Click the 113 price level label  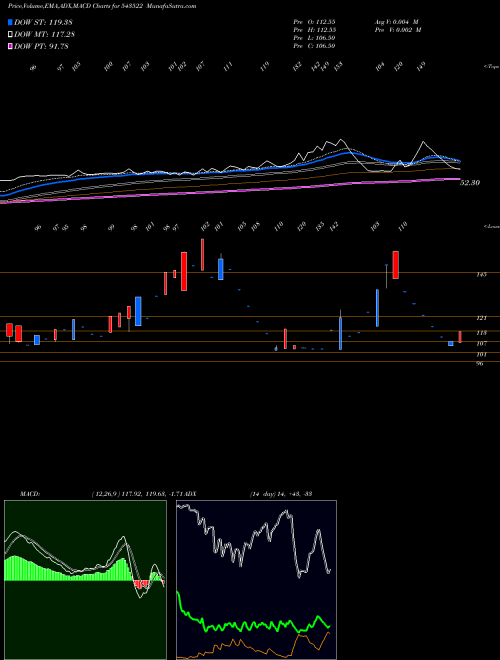click(x=481, y=333)
